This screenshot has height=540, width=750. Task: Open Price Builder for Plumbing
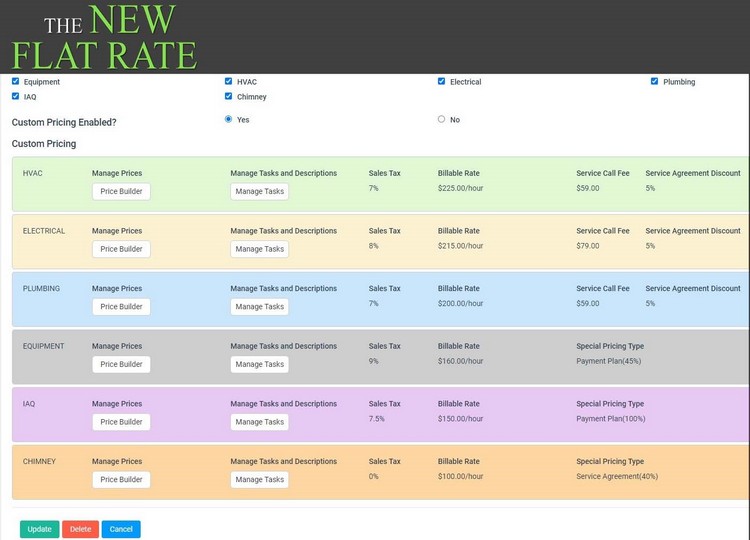click(121, 307)
